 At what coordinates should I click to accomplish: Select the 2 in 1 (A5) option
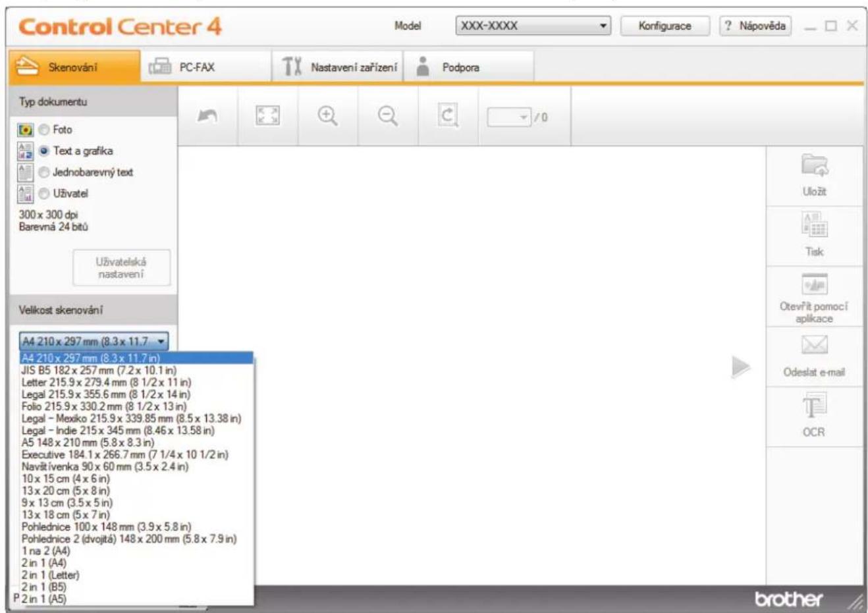pyautogui.click(x=136, y=599)
